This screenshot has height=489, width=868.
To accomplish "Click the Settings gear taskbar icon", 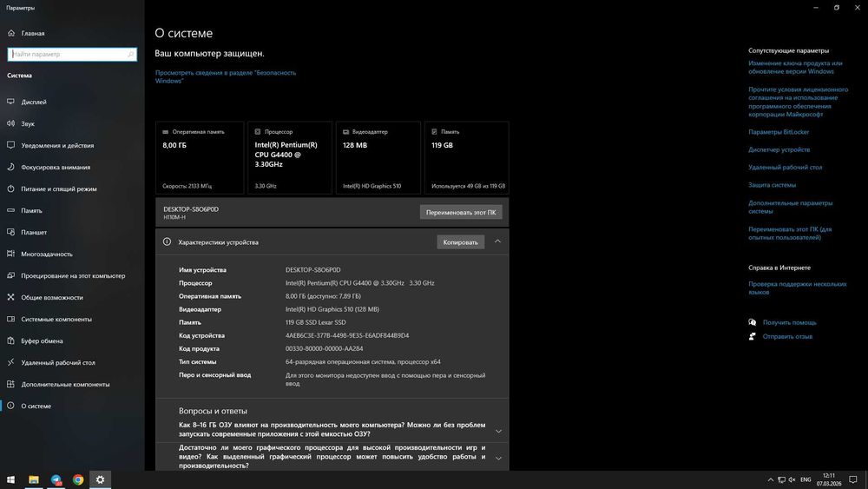I will pos(100,479).
